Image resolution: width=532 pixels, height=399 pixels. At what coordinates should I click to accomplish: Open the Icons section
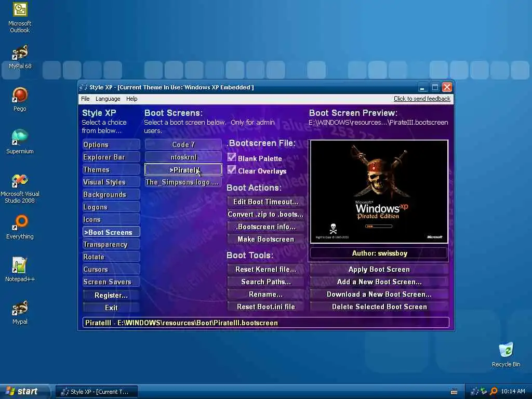coord(111,220)
